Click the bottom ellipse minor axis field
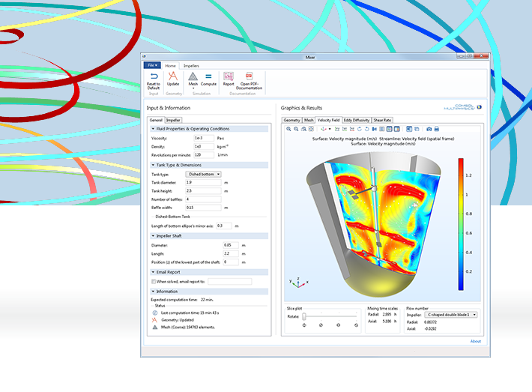 pyautogui.click(x=224, y=226)
